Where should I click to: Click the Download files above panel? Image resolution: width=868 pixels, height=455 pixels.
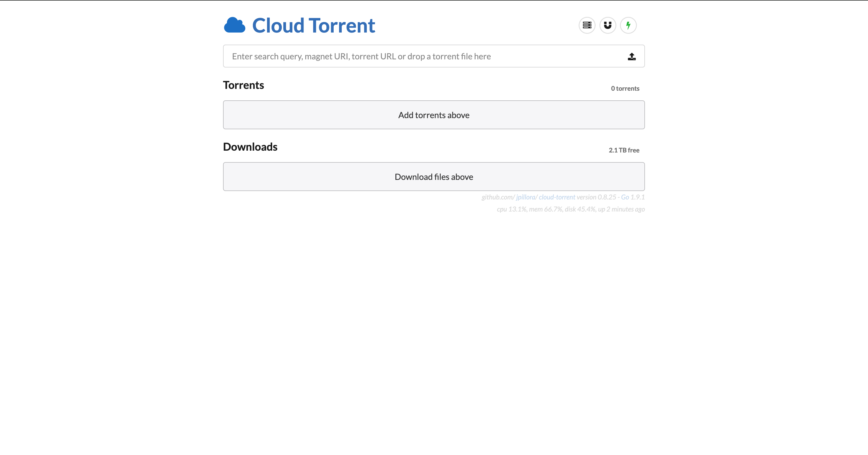pyautogui.click(x=434, y=177)
